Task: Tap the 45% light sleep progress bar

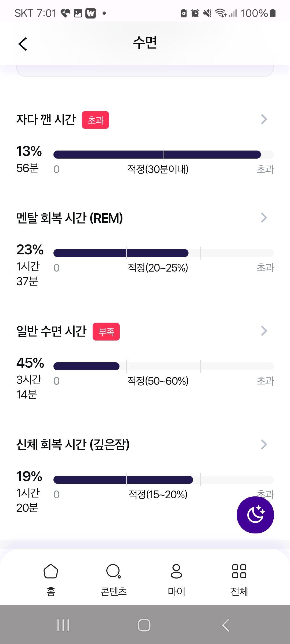Action: 164,366
